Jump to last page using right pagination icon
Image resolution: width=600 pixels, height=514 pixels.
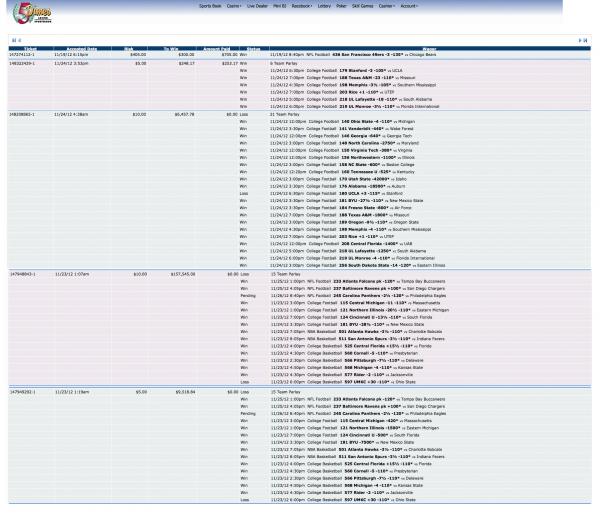[x=586, y=40]
